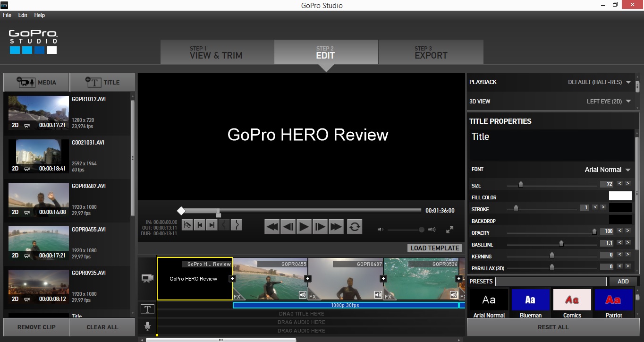
Task: Click the loud volume speaker icon
Action: 432,230
